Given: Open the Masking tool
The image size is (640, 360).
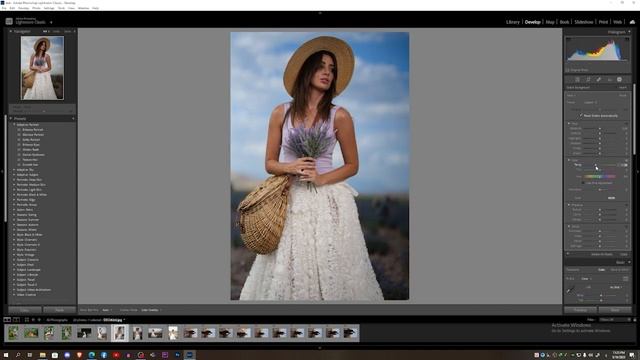Looking at the screenshot, I should pos(620,80).
